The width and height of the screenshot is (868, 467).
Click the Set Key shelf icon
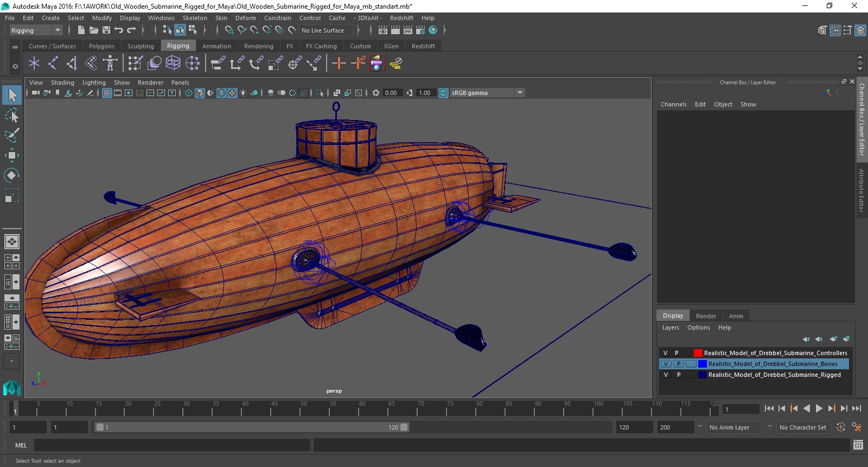tap(339, 64)
